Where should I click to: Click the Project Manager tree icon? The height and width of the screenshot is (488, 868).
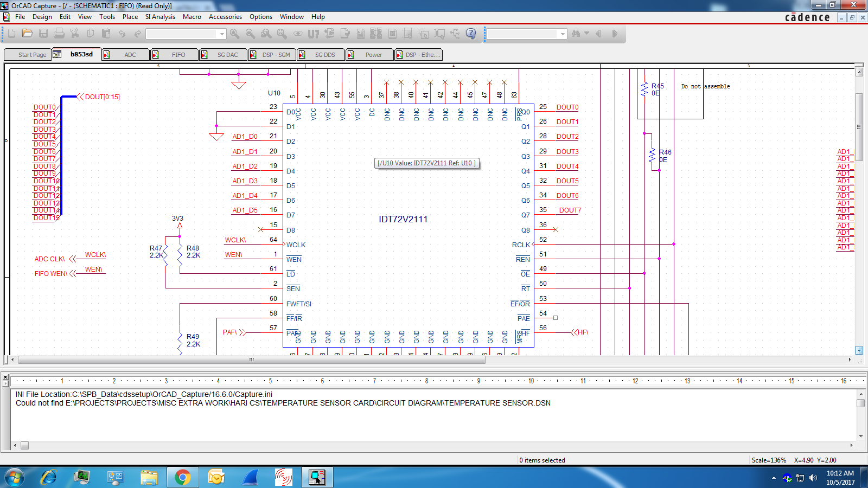pyautogui.click(x=455, y=34)
